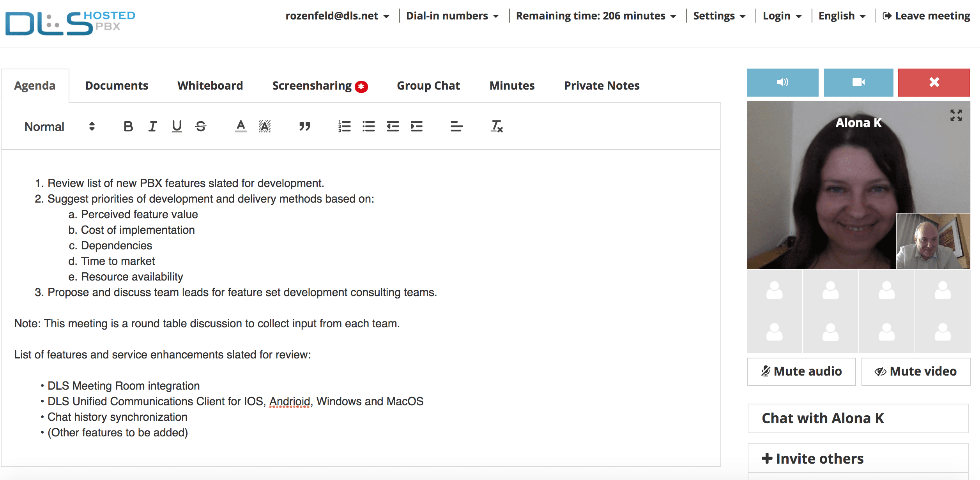Click the '(Other features to be added)' bullet
980x480 pixels.
(x=118, y=432)
